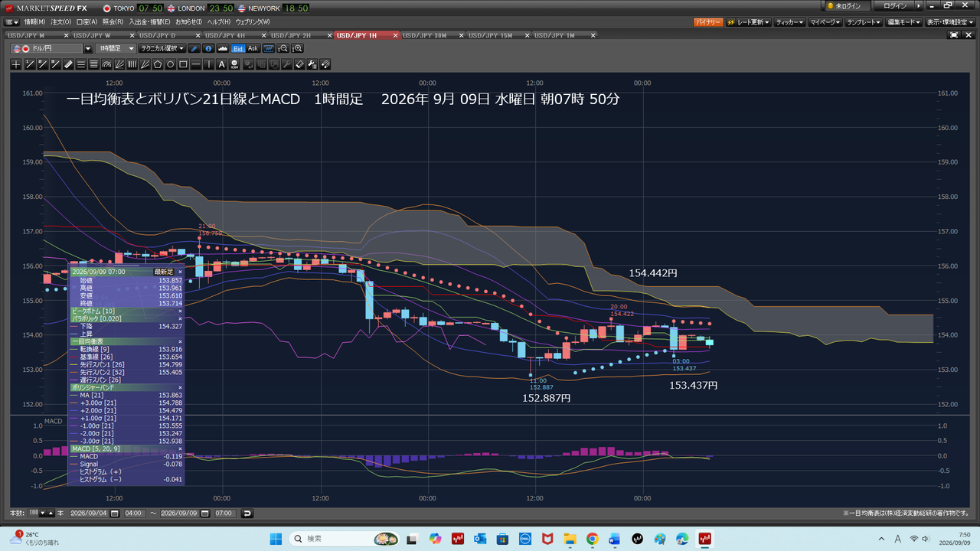This screenshot has height=551, width=980.
Task: Open the レート更新 dropdown
Action: (x=748, y=22)
